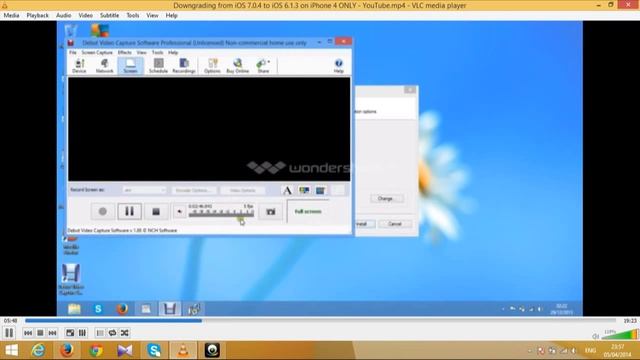Click the VLC seek progress bar

[x=320, y=321]
